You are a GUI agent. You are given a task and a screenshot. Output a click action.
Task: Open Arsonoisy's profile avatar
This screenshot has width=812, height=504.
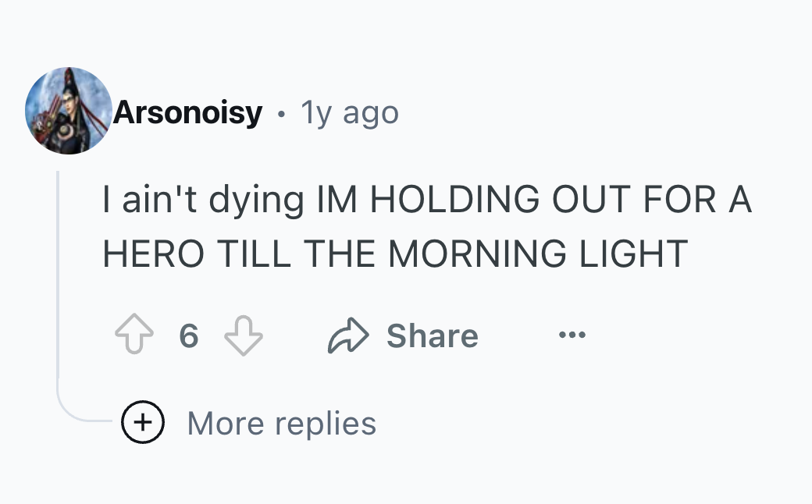point(69,111)
